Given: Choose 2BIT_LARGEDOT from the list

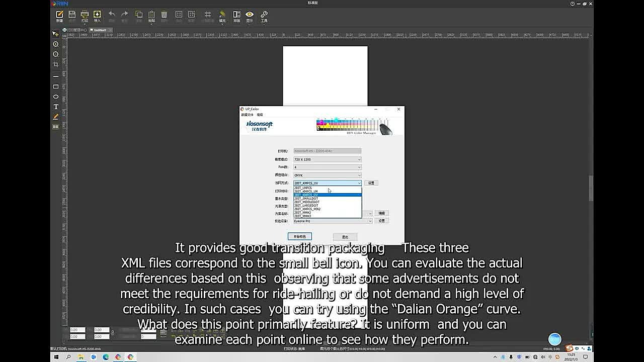Looking at the screenshot, I should [328, 205].
